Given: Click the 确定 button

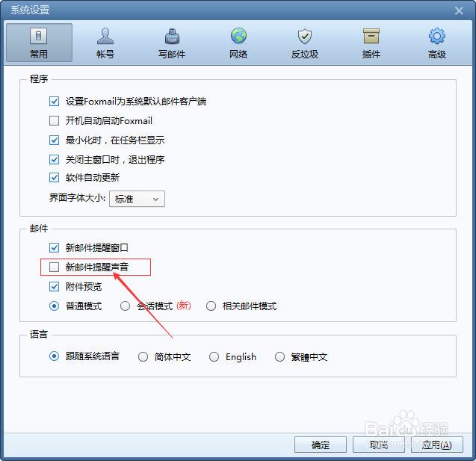Looking at the screenshot, I should pyautogui.click(x=321, y=445).
